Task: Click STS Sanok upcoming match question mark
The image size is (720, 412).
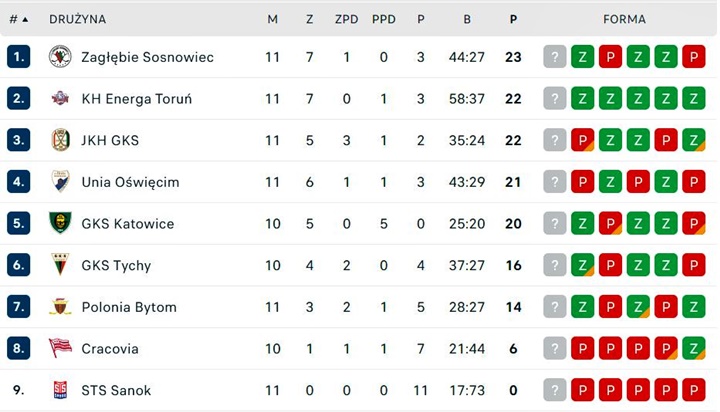Action: click(x=555, y=390)
